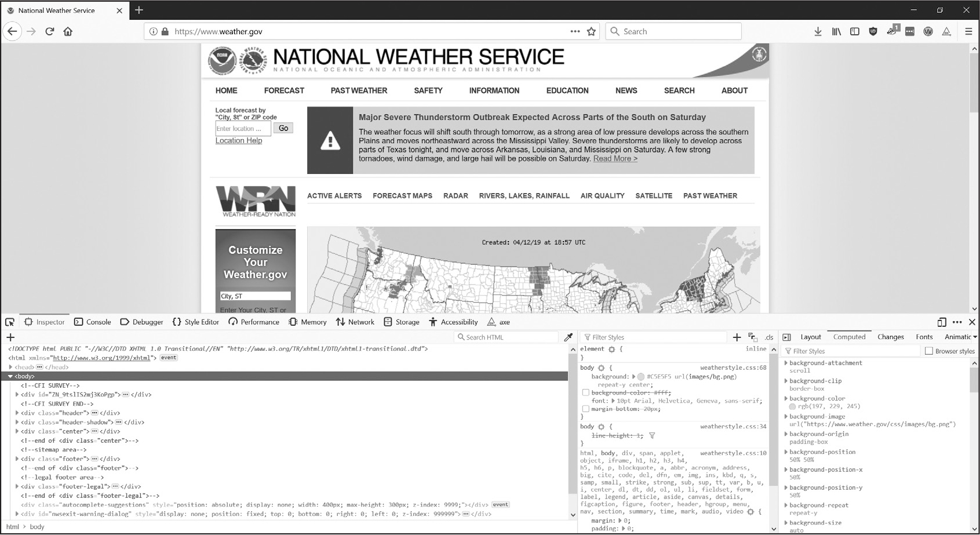Expand the font shorthand value in rules
This screenshot has width=980, height=535.
[x=613, y=401]
